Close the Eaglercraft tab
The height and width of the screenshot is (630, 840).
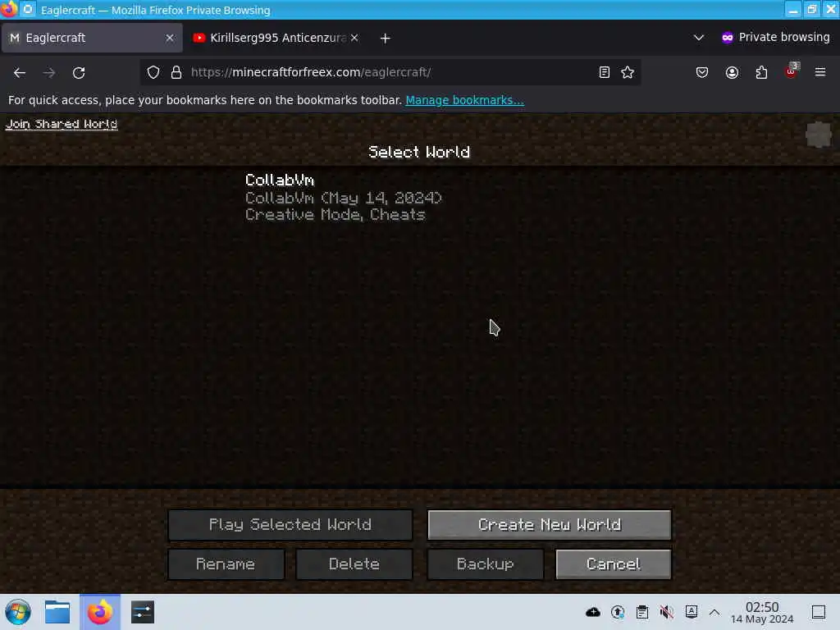[170, 38]
